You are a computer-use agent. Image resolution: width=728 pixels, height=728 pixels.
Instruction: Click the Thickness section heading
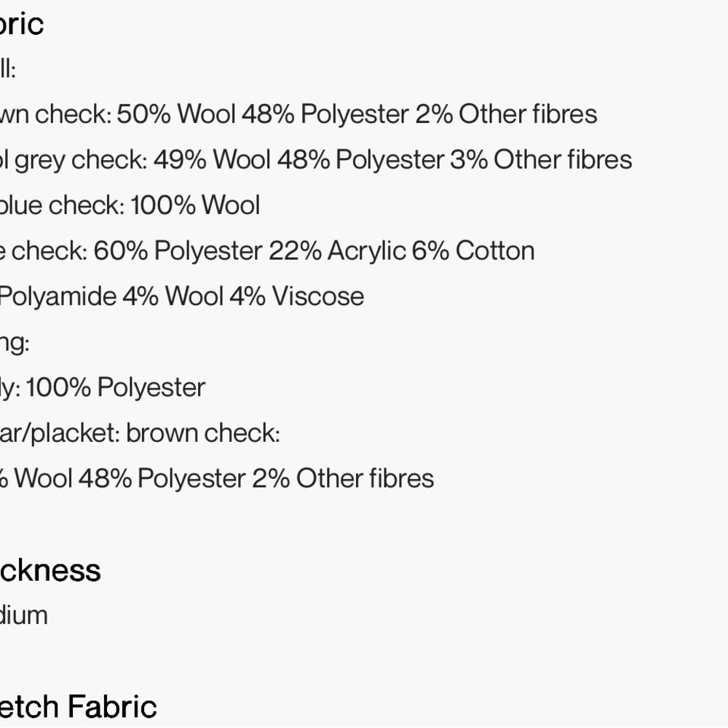coord(50,570)
